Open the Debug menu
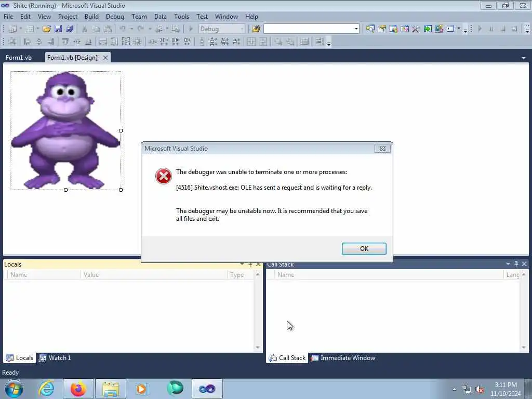The image size is (532, 399). [x=115, y=17]
